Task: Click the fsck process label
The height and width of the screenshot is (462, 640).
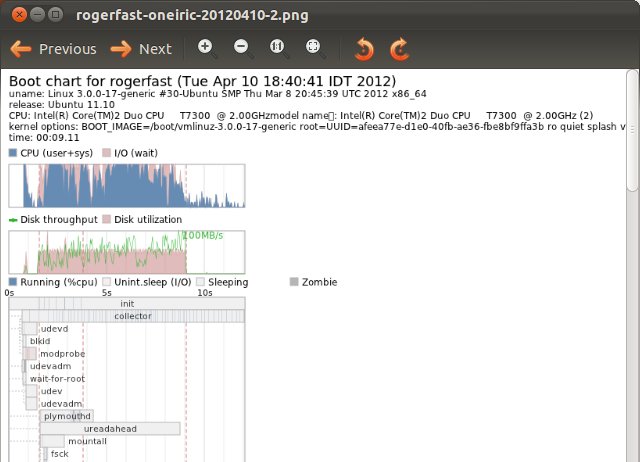Action: 60,453
